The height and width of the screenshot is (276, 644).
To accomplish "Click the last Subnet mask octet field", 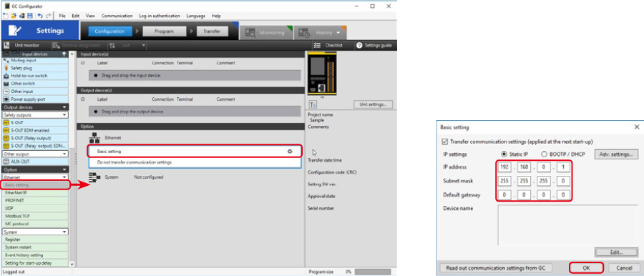I will tap(562, 181).
